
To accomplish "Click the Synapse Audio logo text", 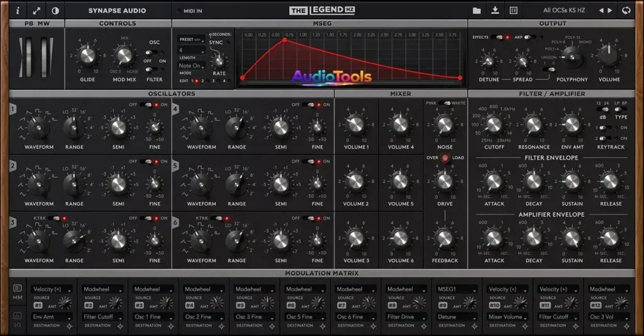I will (x=117, y=11).
